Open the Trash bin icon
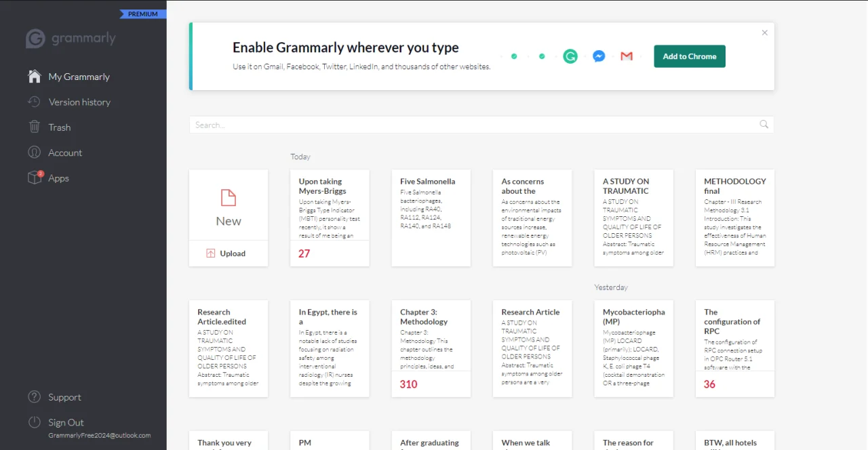Screen dimensions: 868x450 (35, 127)
